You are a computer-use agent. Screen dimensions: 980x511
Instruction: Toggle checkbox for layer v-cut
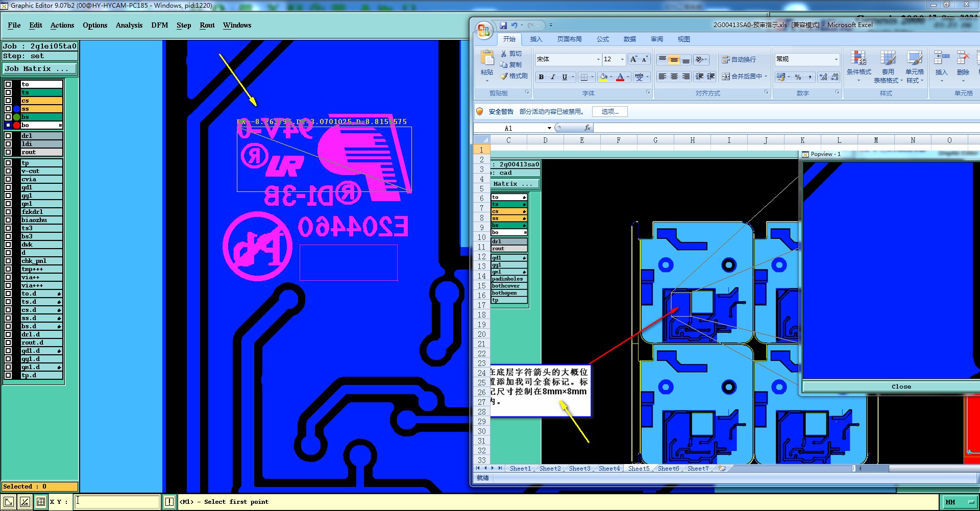click(x=8, y=171)
